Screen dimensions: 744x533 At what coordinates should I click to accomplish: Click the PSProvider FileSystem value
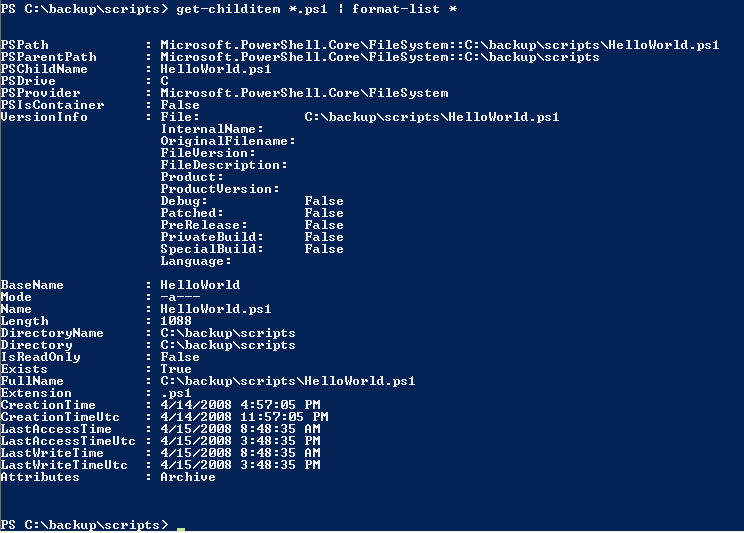tap(304, 93)
